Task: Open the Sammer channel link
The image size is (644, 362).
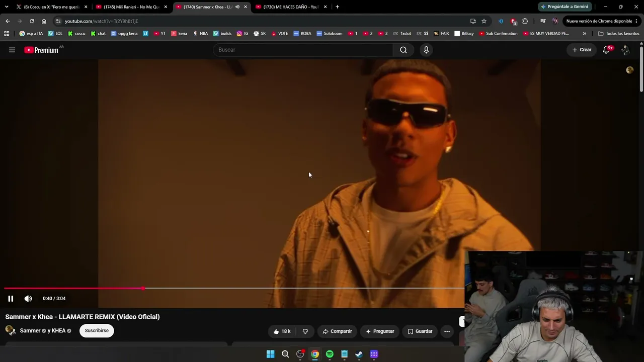Action: [30, 331]
